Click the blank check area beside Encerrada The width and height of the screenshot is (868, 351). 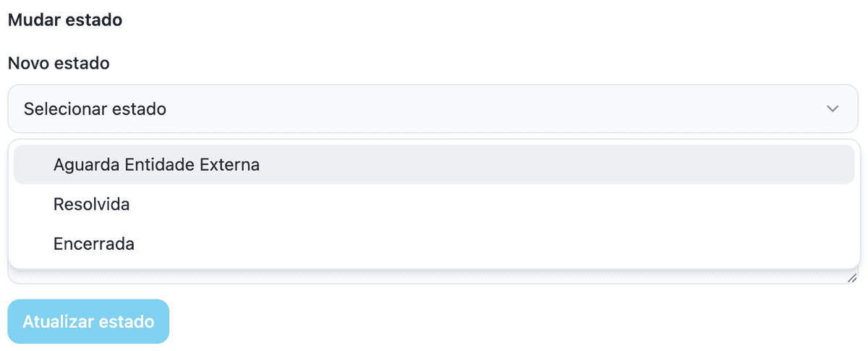click(35, 244)
